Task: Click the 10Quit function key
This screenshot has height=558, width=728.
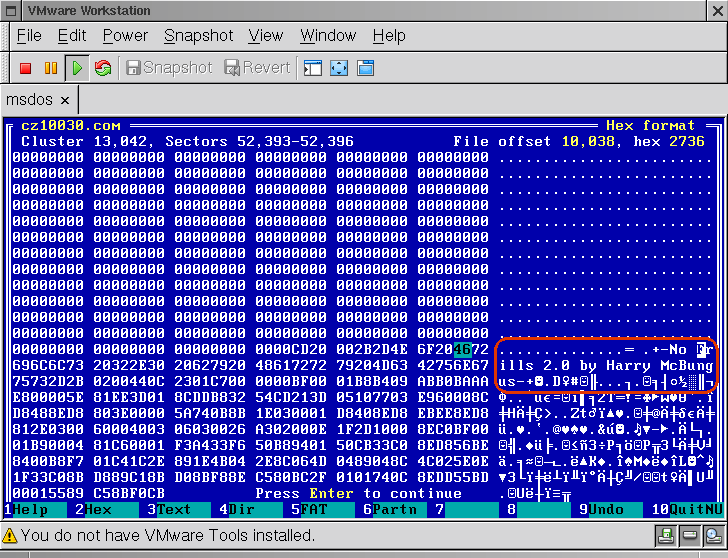Action: [687, 510]
